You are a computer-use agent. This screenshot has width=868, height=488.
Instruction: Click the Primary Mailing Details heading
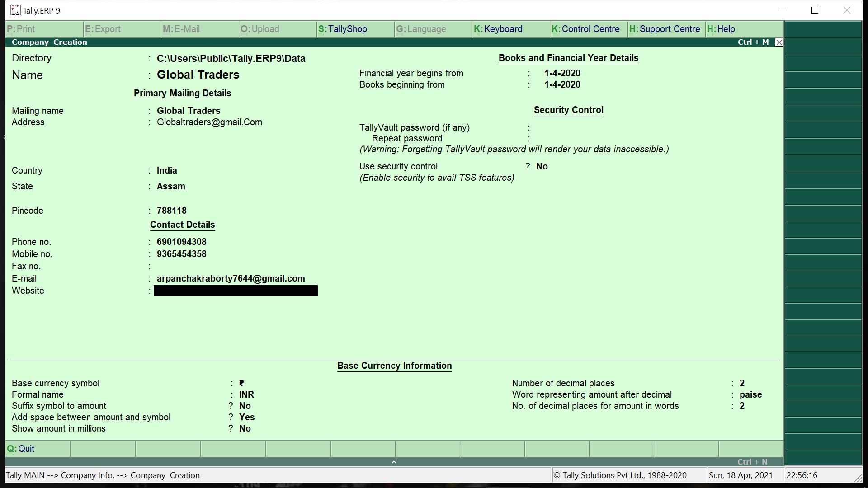point(182,93)
